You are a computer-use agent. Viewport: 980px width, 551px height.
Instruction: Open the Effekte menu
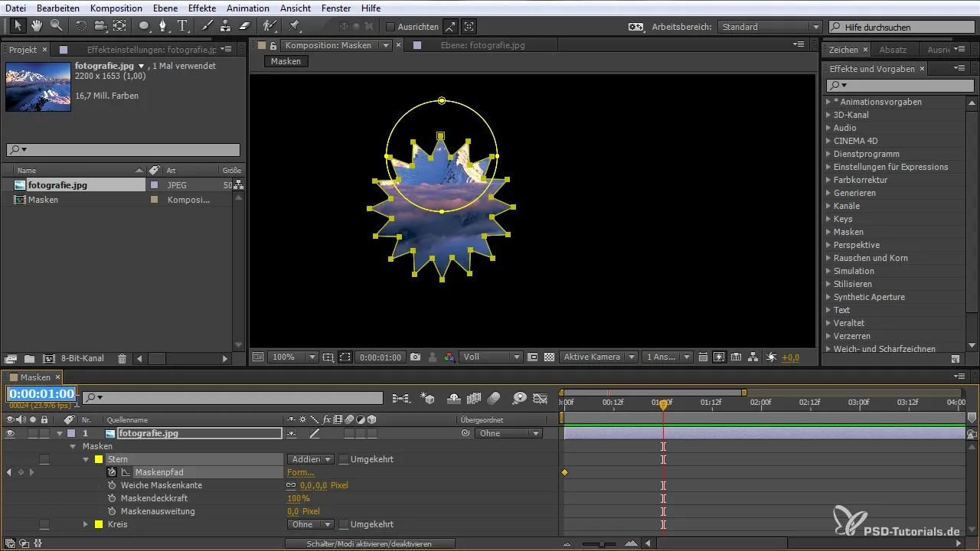(x=202, y=8)
